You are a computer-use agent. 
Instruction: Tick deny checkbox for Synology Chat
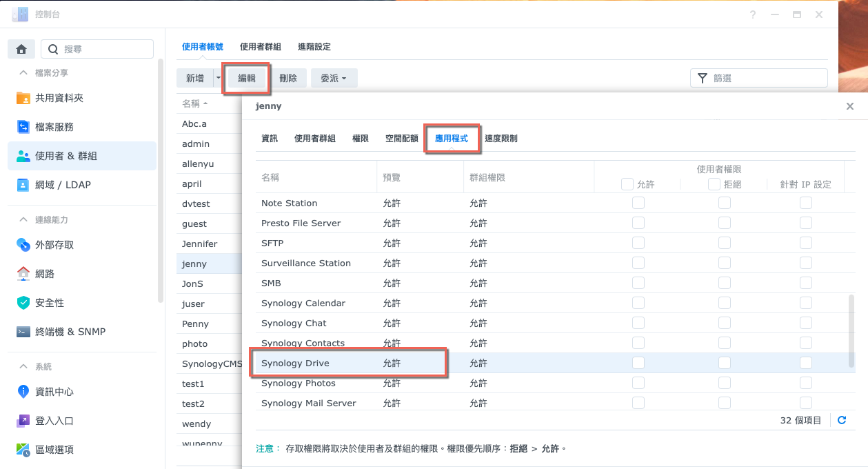click(725, 323)
